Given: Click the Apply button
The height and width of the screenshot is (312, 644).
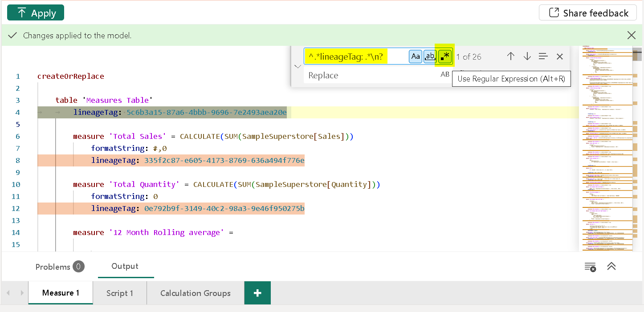Looking at the screenshot, I should [x=36, y=13].
